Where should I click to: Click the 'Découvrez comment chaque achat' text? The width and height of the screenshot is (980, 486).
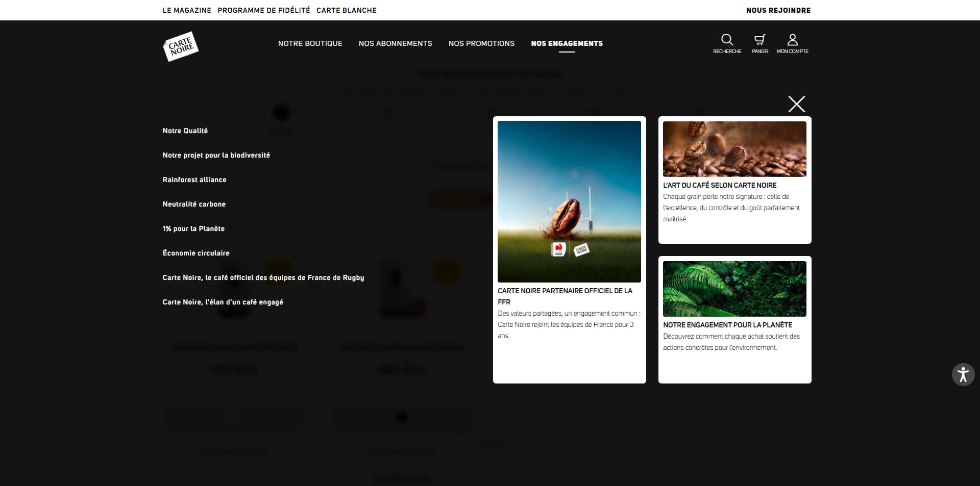click(x=731, y=342)
